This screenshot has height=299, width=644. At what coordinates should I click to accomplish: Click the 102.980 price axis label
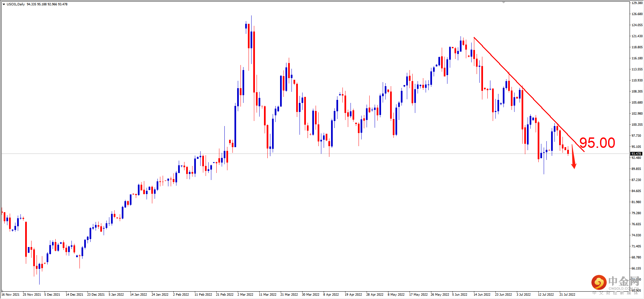pos(637,114)
